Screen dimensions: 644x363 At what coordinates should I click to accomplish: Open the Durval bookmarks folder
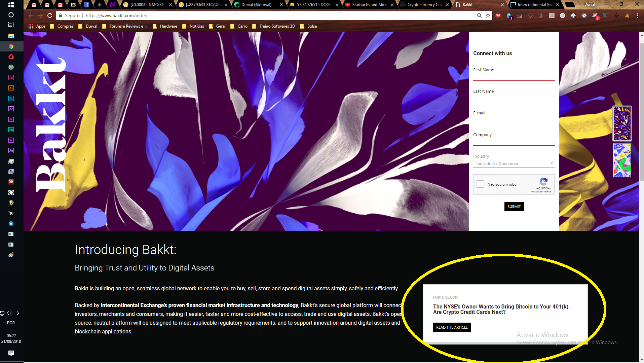point(88,26)
